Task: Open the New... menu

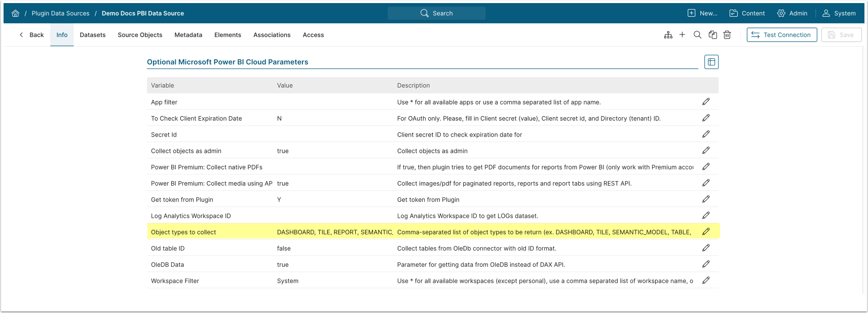Action: (x=702, y=14)
